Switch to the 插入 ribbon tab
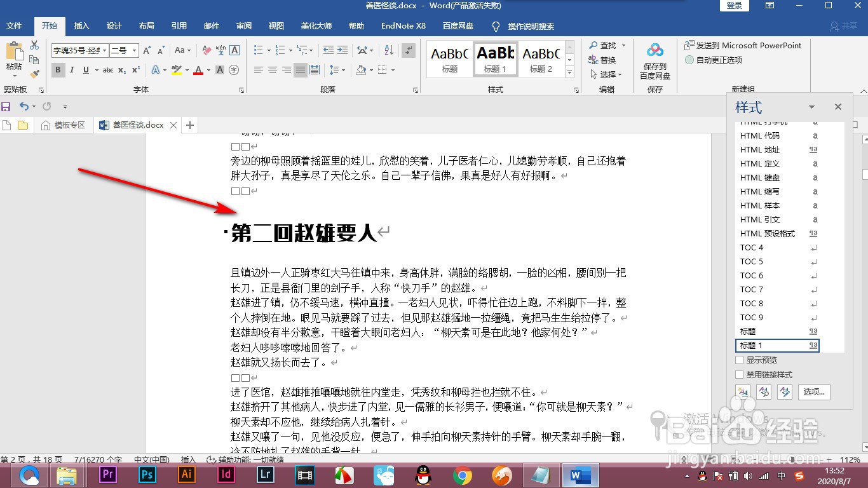Viewport: 868px width, 488px height. pyautogui.click(x=82, y=26)
